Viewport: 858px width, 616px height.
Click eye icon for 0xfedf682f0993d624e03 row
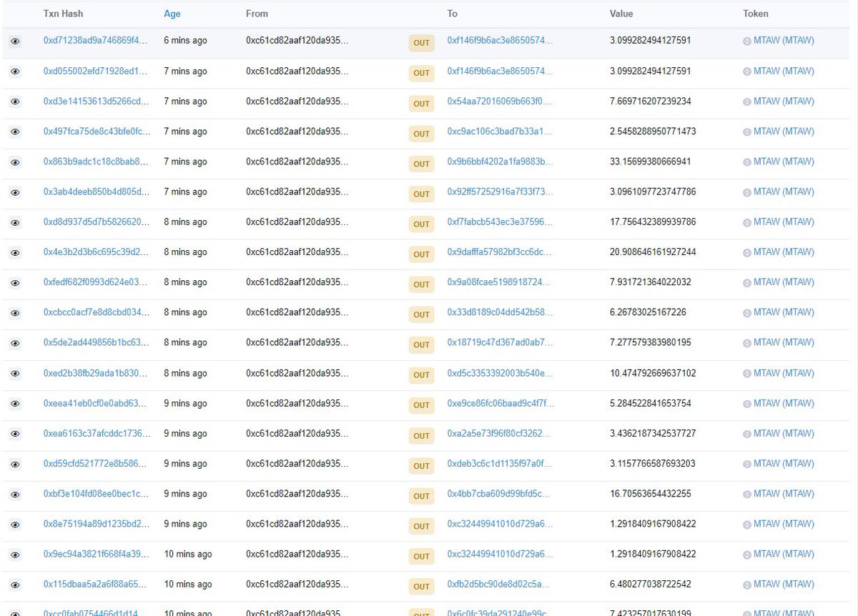click(x=15, y=283)
